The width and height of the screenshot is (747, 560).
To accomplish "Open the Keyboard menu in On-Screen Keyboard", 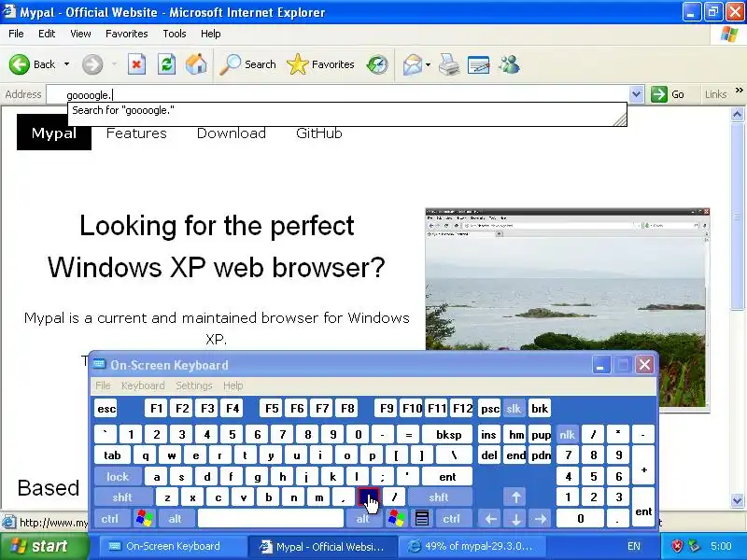I will (x=143, y=385).
